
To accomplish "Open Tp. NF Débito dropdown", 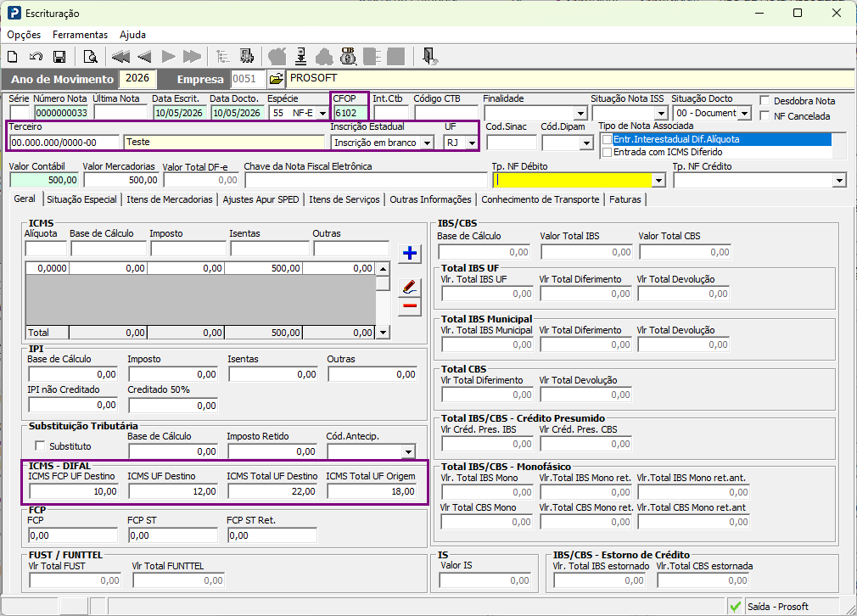I will (x=658, y=180).
